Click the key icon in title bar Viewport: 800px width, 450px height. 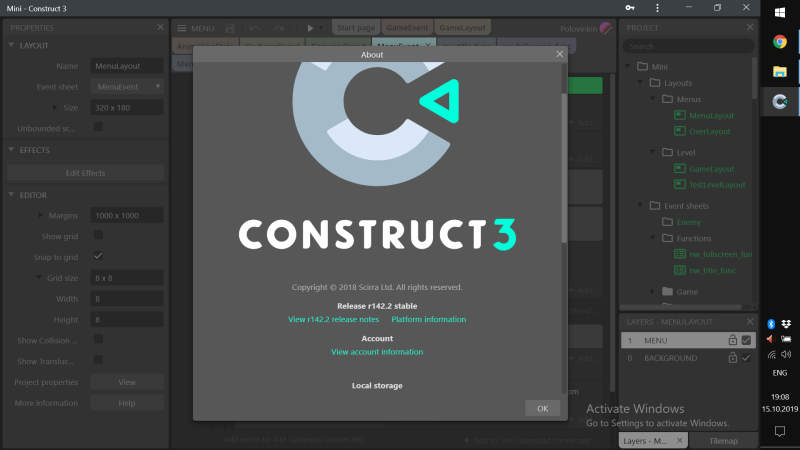pos(630,8)
